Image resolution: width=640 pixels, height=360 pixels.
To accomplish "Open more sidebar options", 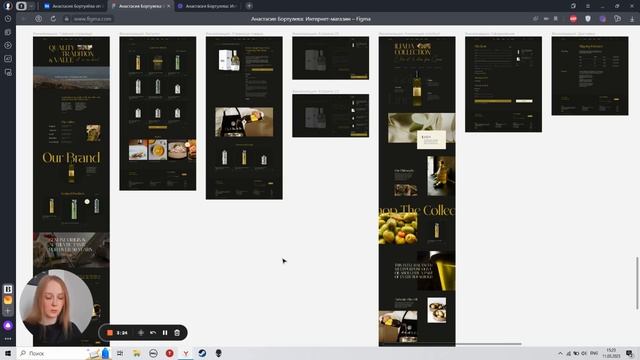I will point(8,339).
